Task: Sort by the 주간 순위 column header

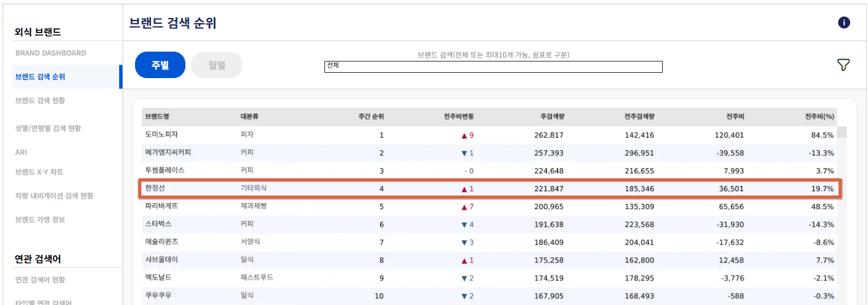Action: (x=371, y=116)
